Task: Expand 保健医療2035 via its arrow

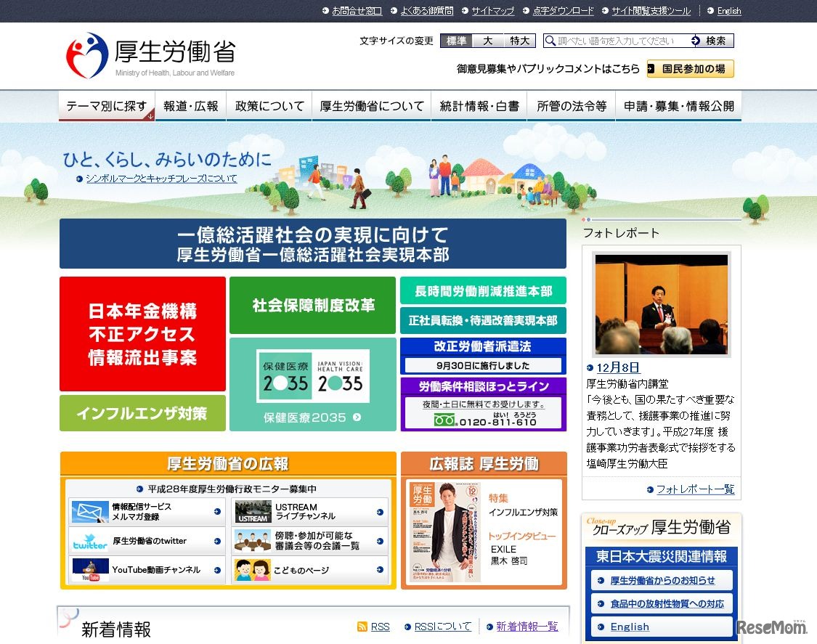Action: click(x=357, y=417)
